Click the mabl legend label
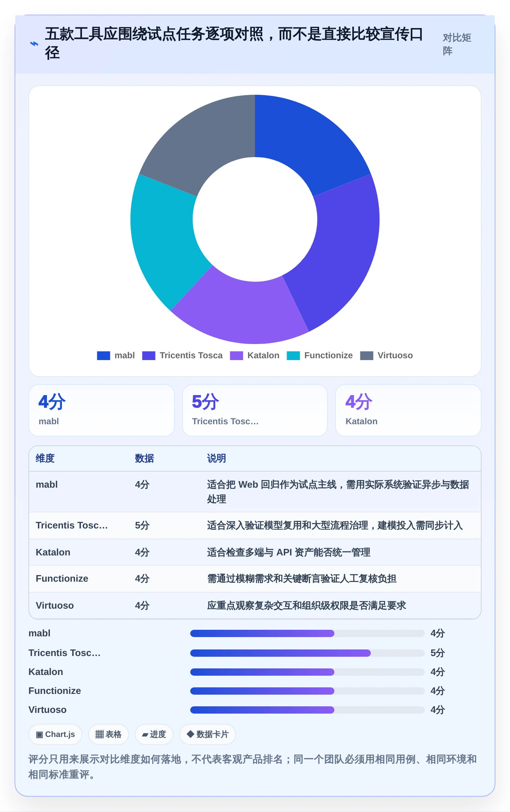This screenshot has width=510, height=812. click(125, 355)
